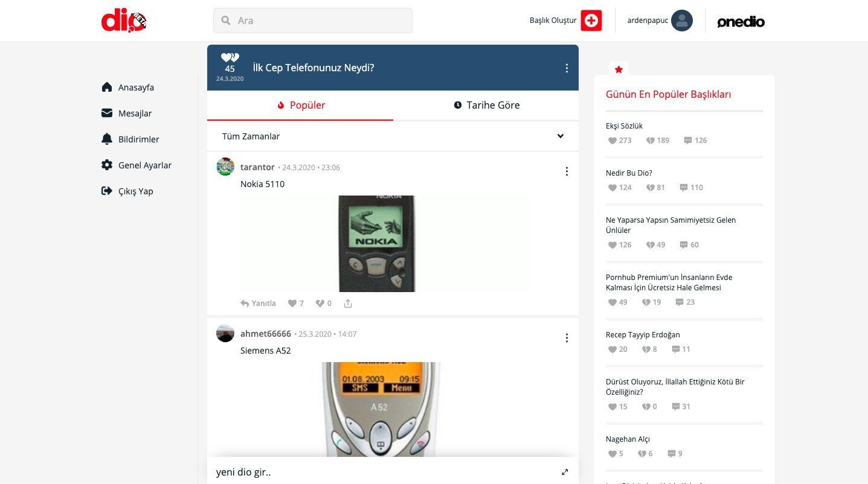The width and height of the screenshot is (868, 484).
Task: Switch to the Tarihe Göre tab
Action: pyautogui.click(x=486, y=105)
